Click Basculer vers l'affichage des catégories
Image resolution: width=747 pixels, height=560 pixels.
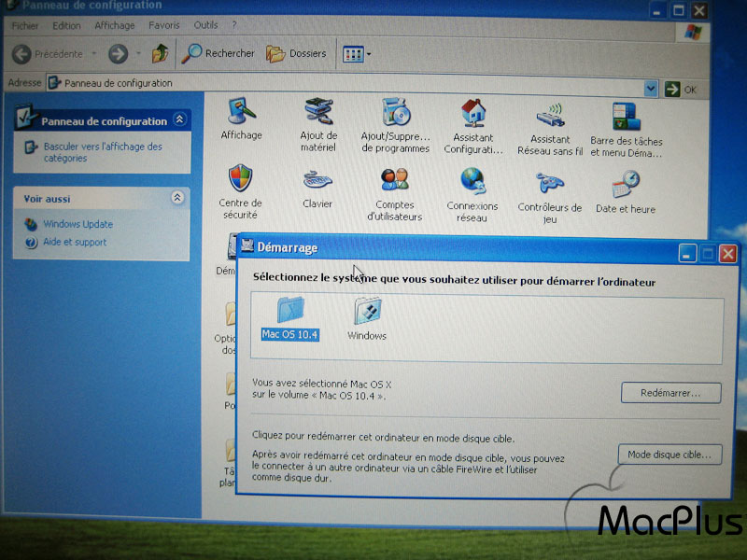click(x=103, y=152)
